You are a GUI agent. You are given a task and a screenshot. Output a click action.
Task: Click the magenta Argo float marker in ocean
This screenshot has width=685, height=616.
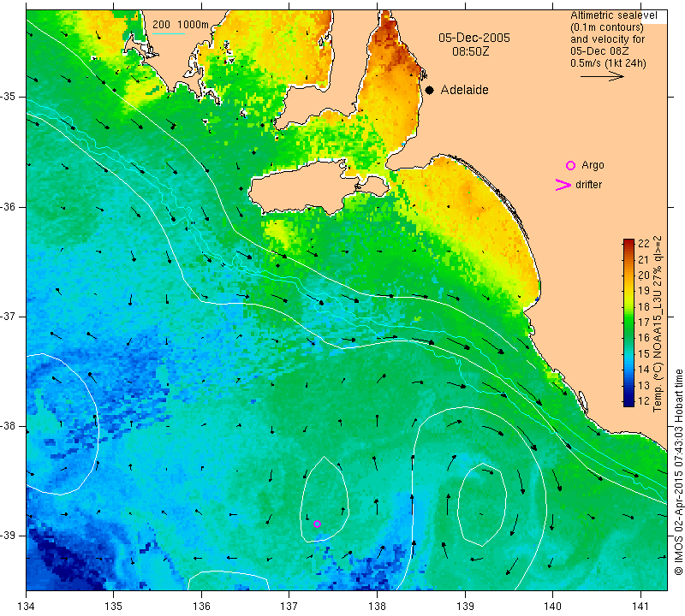[317, 524]
